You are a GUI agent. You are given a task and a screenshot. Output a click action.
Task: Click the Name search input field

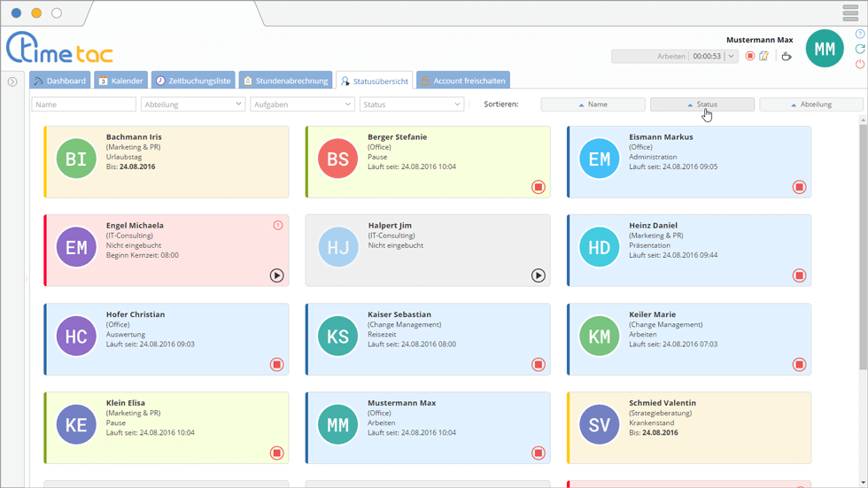click(x=83, y=105)
